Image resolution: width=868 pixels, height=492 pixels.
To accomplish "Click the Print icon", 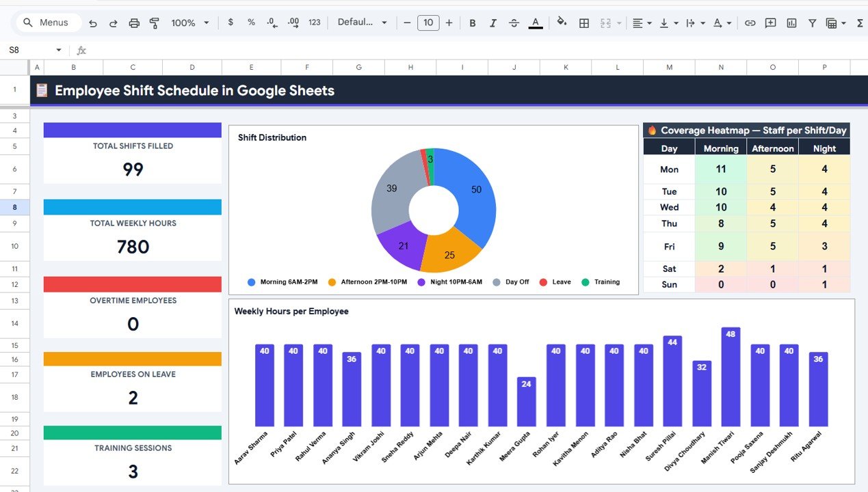I will coord(134,23).
